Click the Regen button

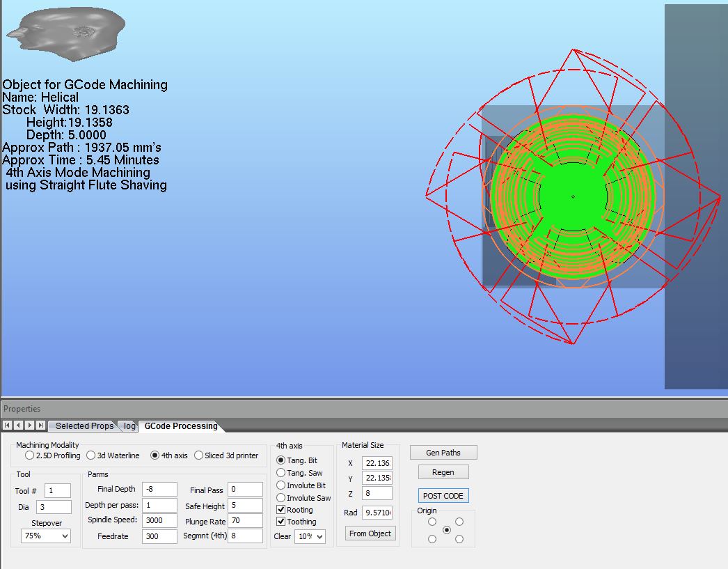pos(443,472)
